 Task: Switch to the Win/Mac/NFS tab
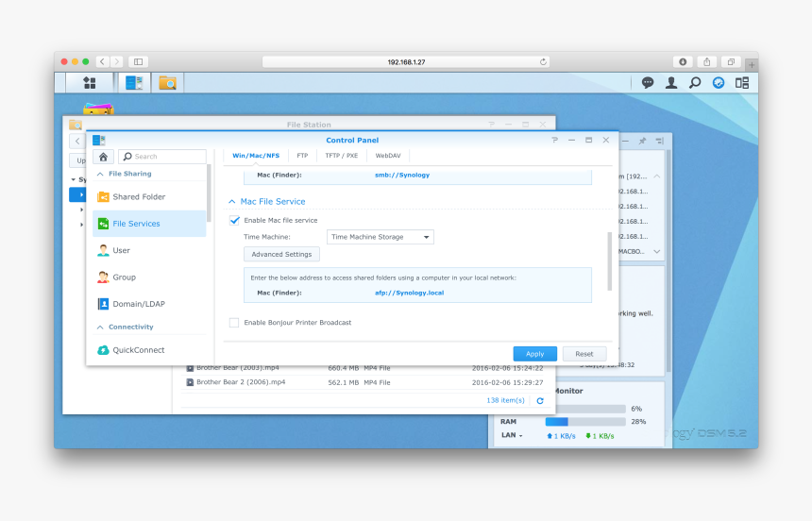point(256,156)
